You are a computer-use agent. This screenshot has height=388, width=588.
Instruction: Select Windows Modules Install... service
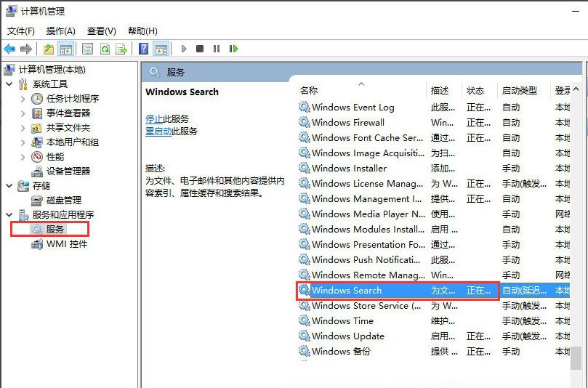434,230
